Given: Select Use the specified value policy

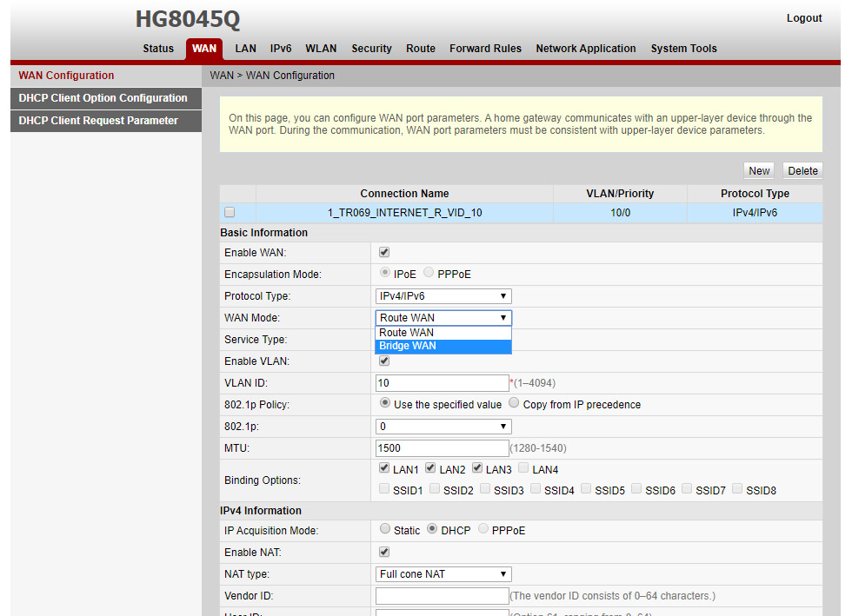Looking at the screenshot, I should click(x=384, y=402).
